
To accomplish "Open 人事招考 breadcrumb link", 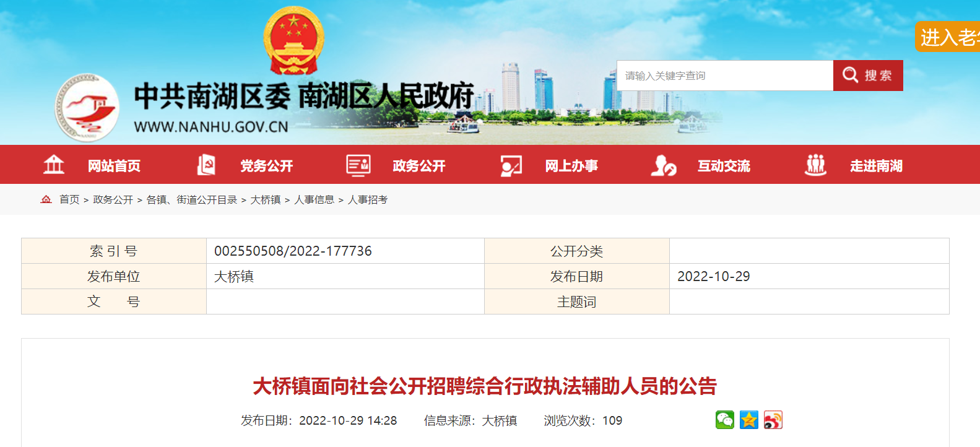I will point(368,199).
